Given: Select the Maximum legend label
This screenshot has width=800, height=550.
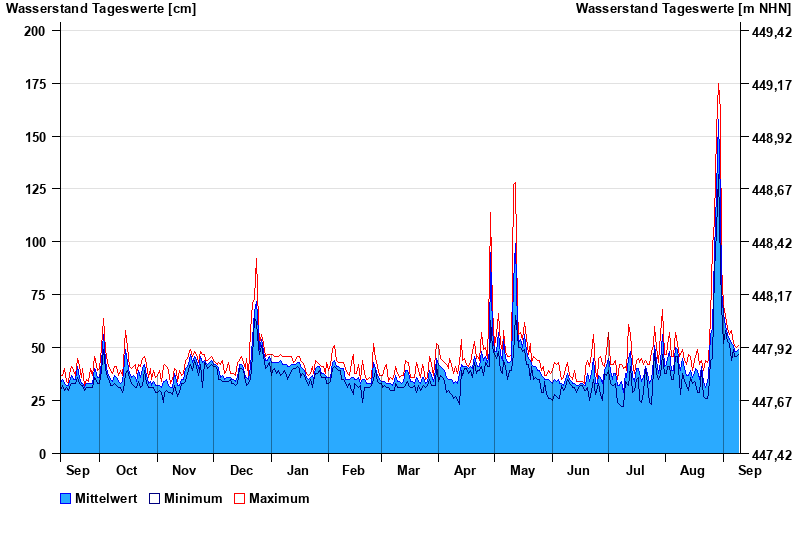Looking at the screenshot, I should click(x=279, y=498).
